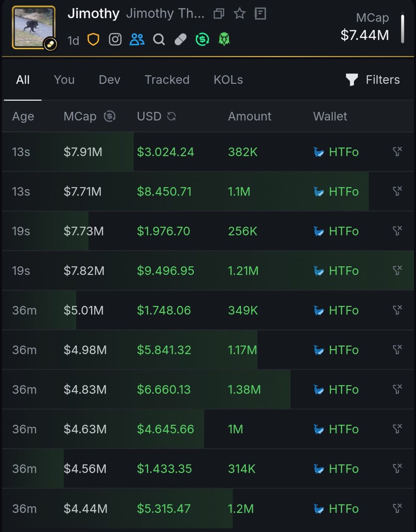The image size is (416, 532).
Task: Filter by wallet in the $5.315.47 row
Action: click(x=397, y=508)
